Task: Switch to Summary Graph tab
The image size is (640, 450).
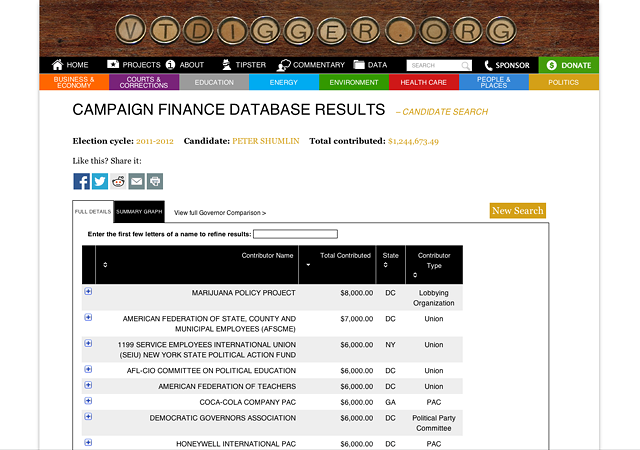Action: (x=139, y=212)
